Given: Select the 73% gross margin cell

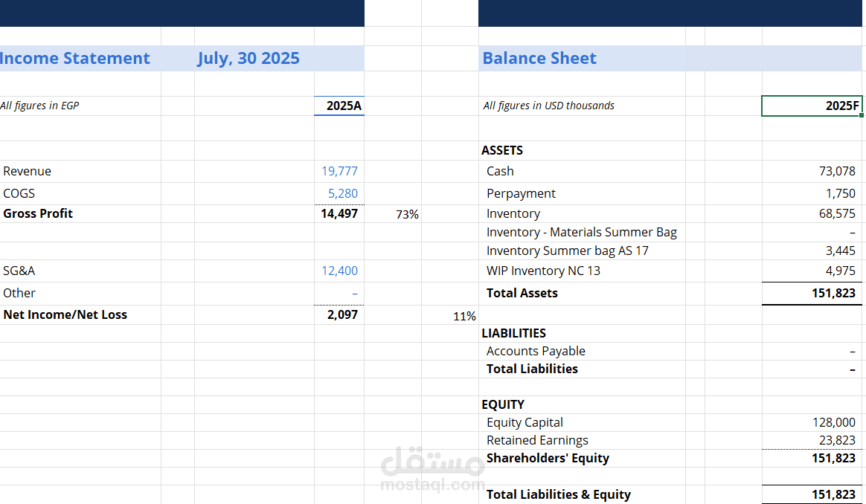Looking at the screenshot, I should click(394, 214).
